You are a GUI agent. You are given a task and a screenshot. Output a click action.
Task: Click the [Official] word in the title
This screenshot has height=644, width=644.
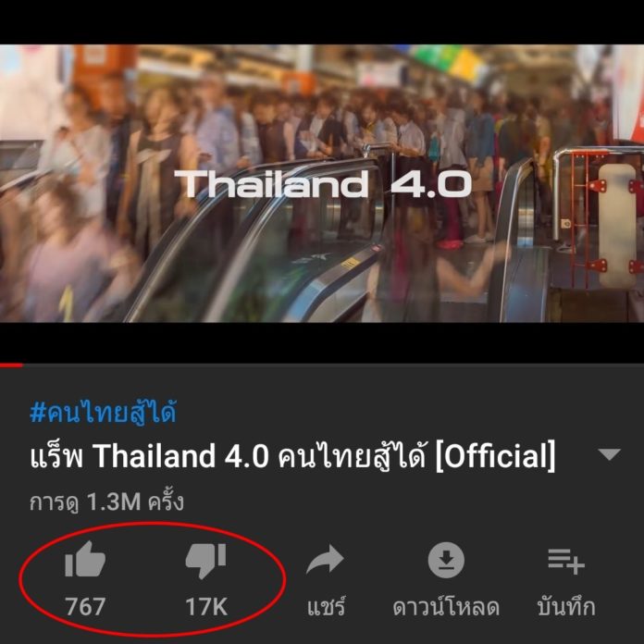(495, 455)
